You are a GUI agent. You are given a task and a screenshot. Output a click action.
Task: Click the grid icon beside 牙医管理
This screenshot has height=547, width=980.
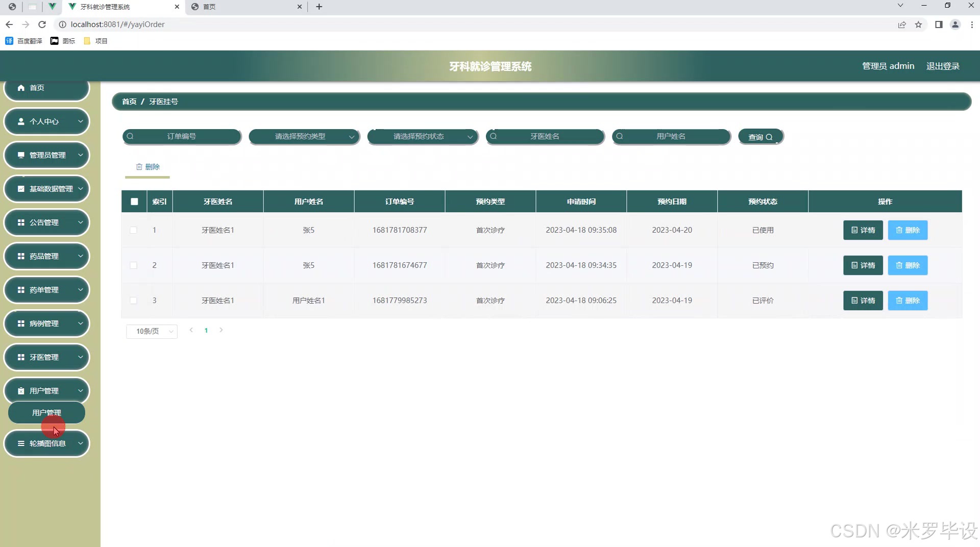pos(21,357)
